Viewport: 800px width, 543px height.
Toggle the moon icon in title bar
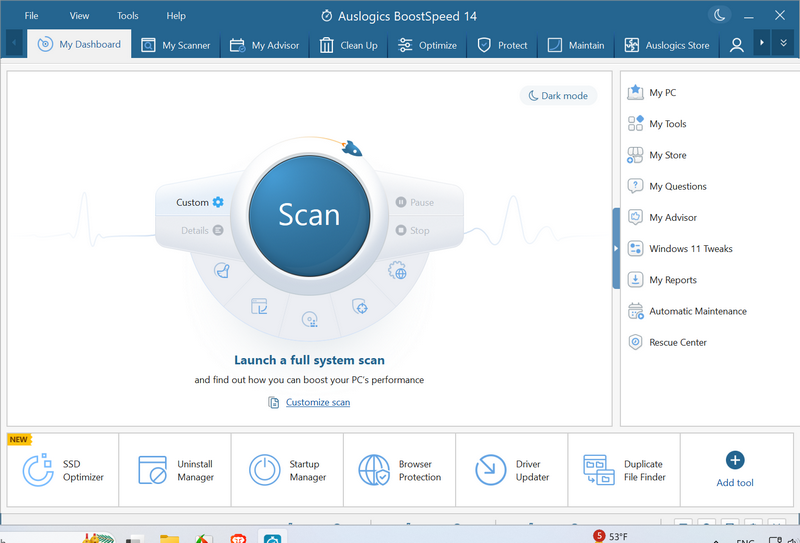pos(719,15)
